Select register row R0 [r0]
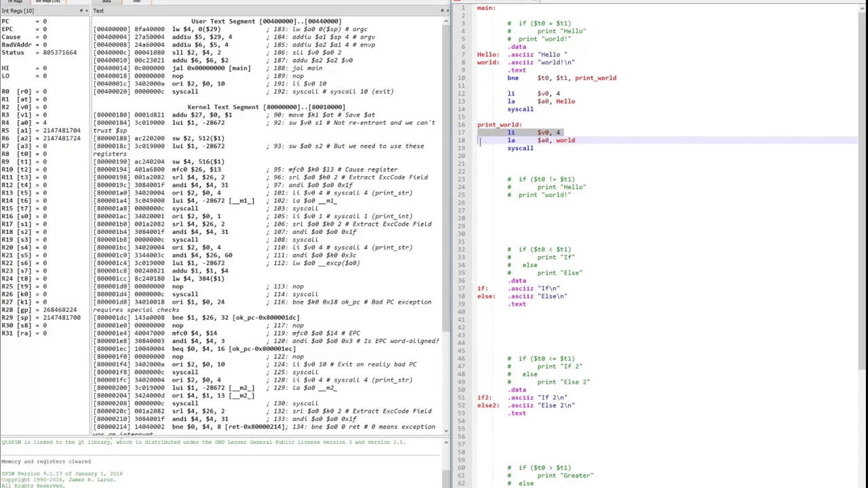Image resolution: width=868 pixels, height=488 pixels. pyautogui.click(x=24, y=91)
